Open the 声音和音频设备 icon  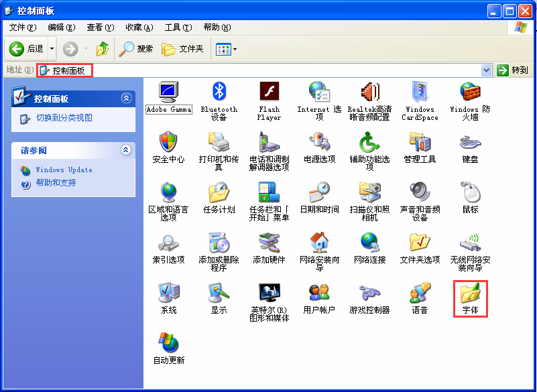(x=420, y=192)
